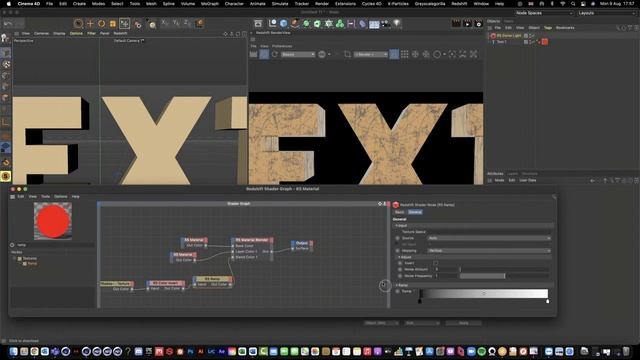Open the Tools menu in Shader Graph window
This screenshot has width=640, height=360.
tap(45, 197)
